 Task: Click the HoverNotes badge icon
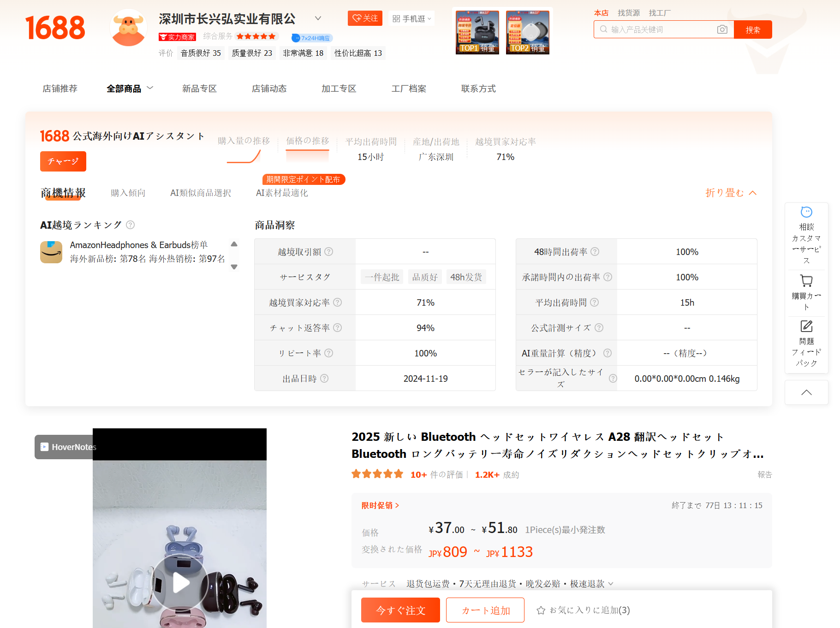tap(45, 447)
